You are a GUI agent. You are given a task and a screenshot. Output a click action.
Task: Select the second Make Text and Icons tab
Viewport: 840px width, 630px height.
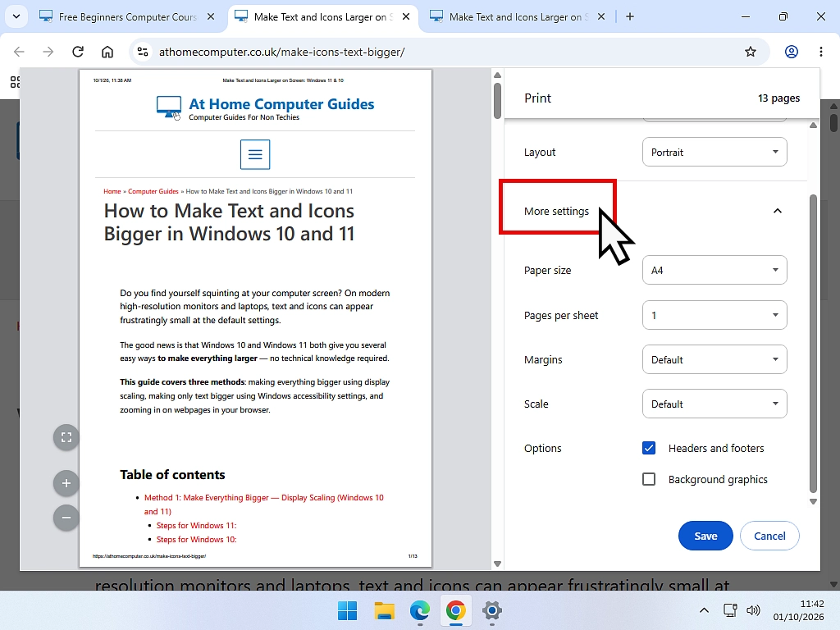tap(322, 16)
